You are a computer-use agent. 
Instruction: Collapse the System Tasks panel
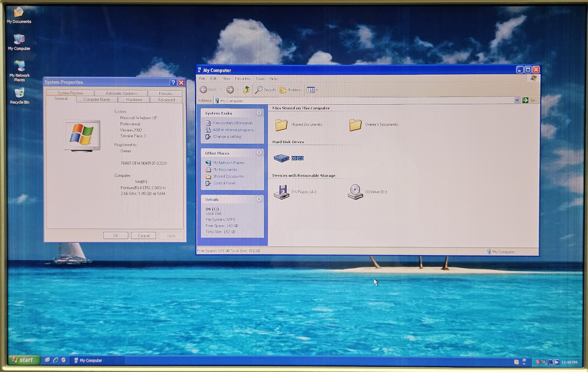pyautogui.click(x=259, y=113)
